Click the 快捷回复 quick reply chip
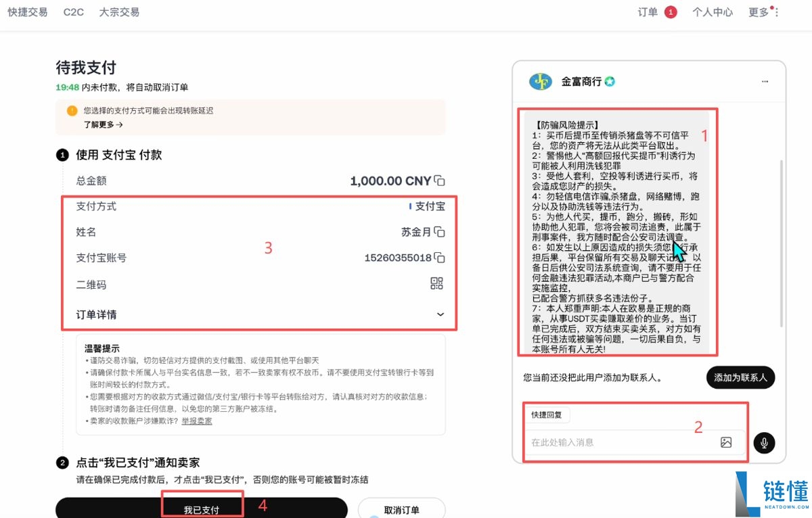 click(x=547, y=415)
